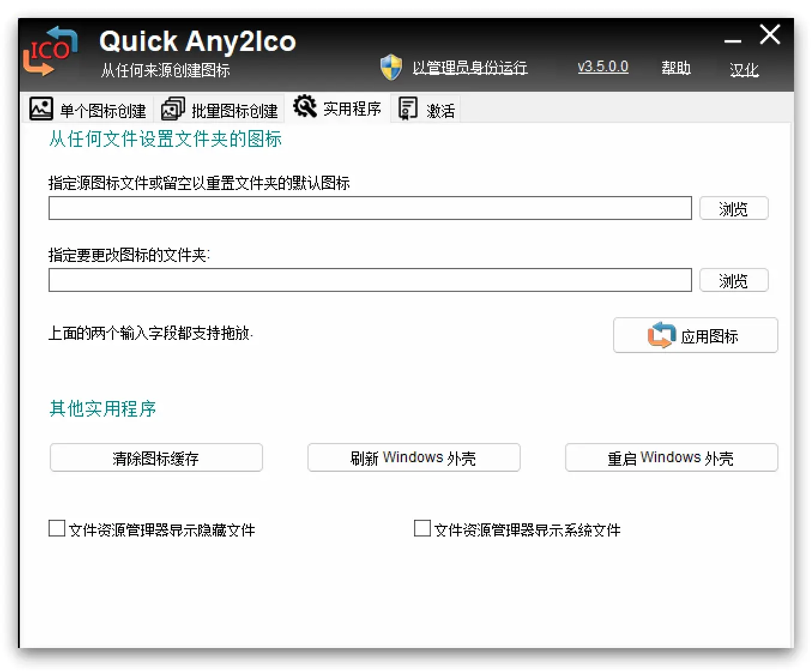Click the 上面的两个输入字段都支持拖放 note

pyautogui.click(x=150, y=333)
